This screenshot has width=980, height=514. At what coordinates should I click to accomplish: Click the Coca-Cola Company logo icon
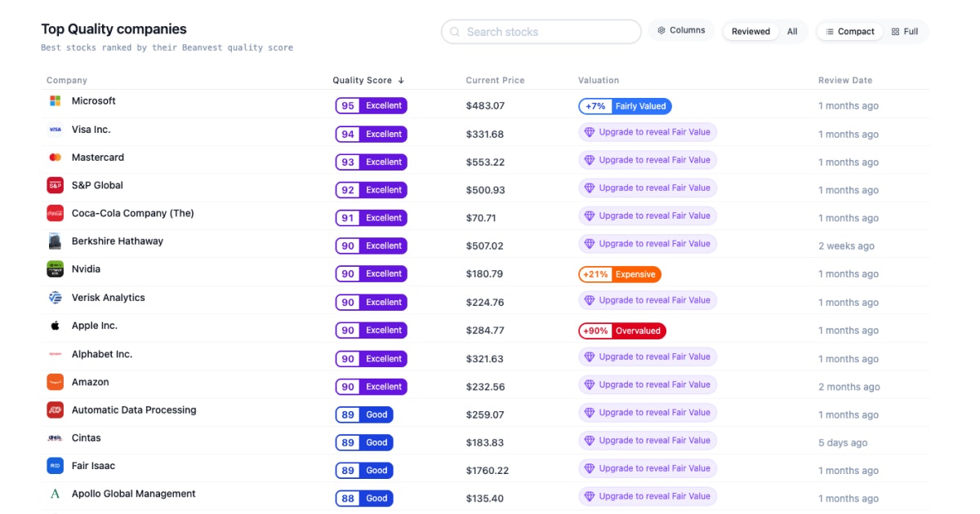pyautogui.click(x=55, y=214)
